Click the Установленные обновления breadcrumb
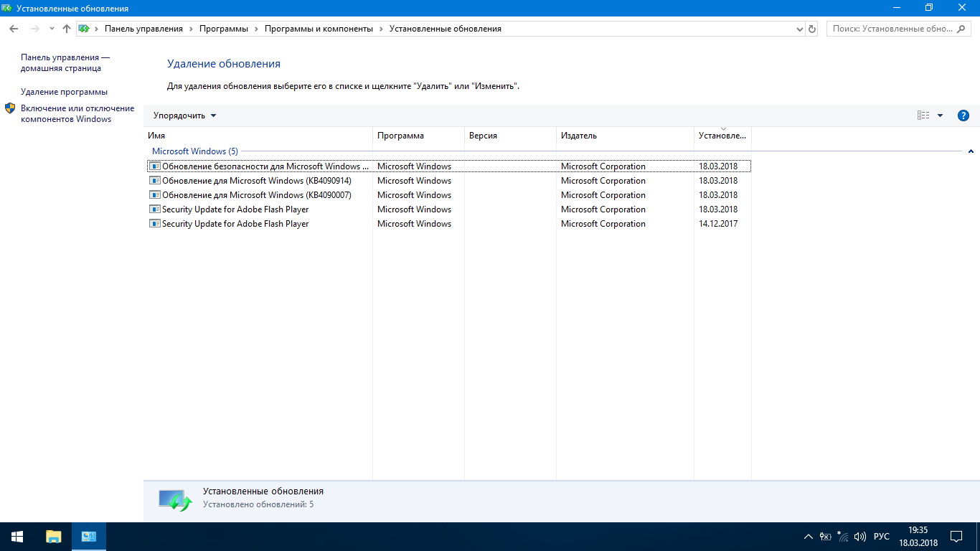This screenshot has height=551, width=980. point(445,29)
